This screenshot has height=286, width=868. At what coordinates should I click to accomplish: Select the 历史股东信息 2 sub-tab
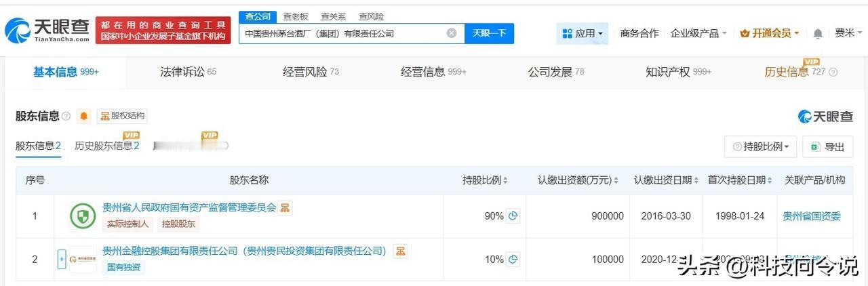click(x=106, y=146)
